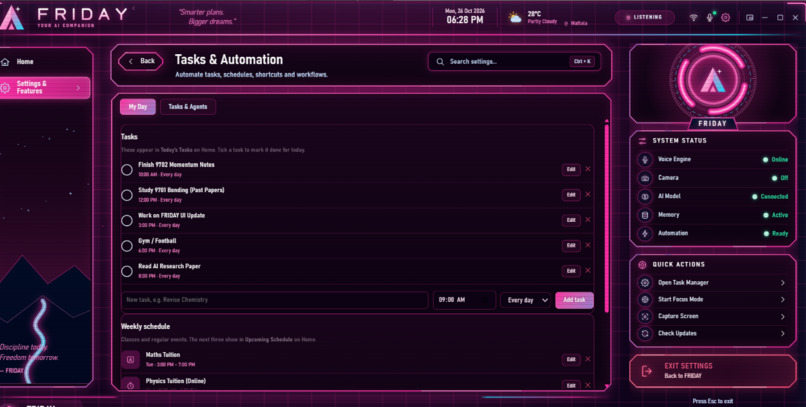The image size is (806, 407).
Task: Click the Ctrl+K shortcut badge
Action: click(582, 62)
